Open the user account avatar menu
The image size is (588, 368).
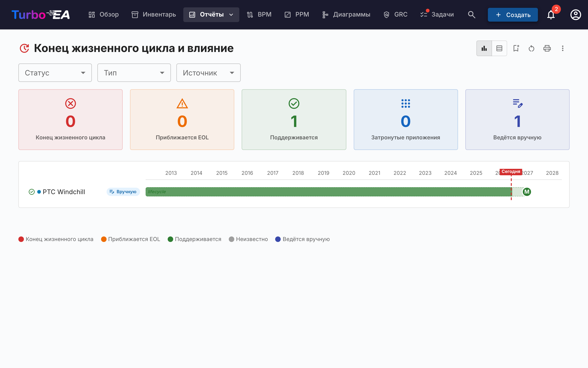[576, 14]
